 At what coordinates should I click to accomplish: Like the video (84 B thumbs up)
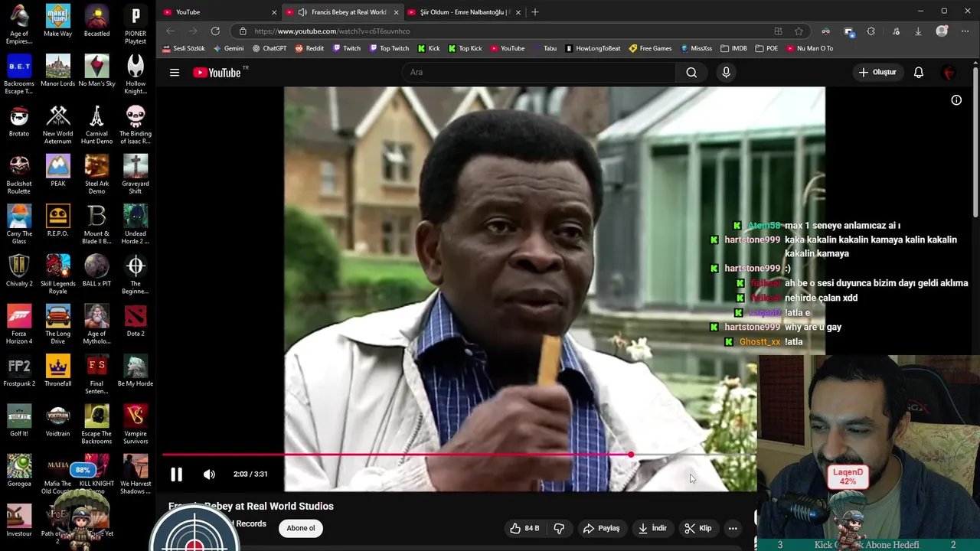(x=524, y=528)
